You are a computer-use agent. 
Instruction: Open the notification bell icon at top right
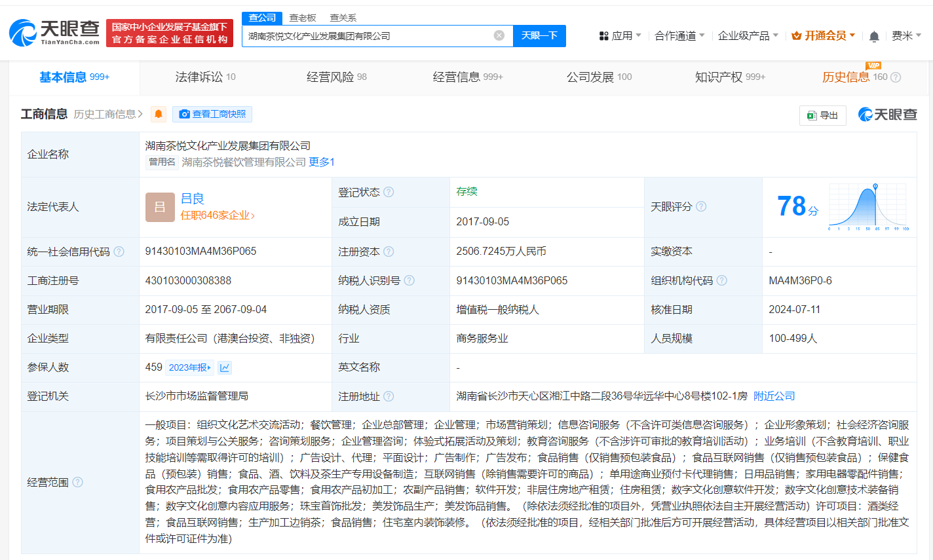coord(874,36)
